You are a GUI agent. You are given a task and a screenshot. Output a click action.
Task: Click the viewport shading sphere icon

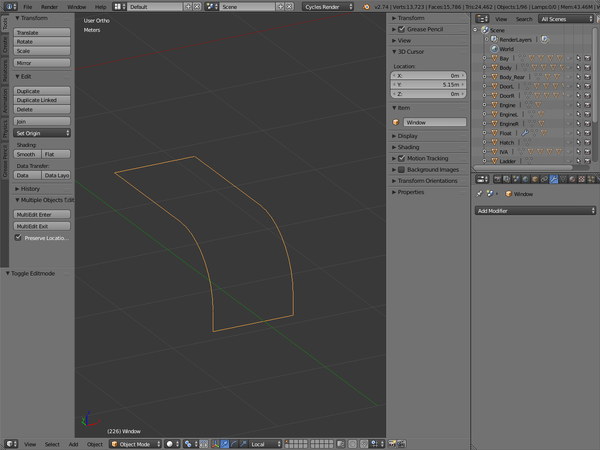171,443
